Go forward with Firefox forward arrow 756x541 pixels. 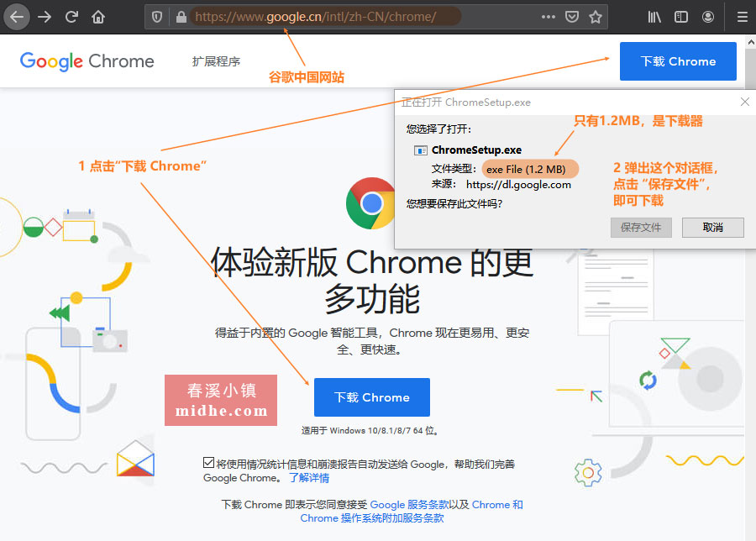click(x=45, y=17)
